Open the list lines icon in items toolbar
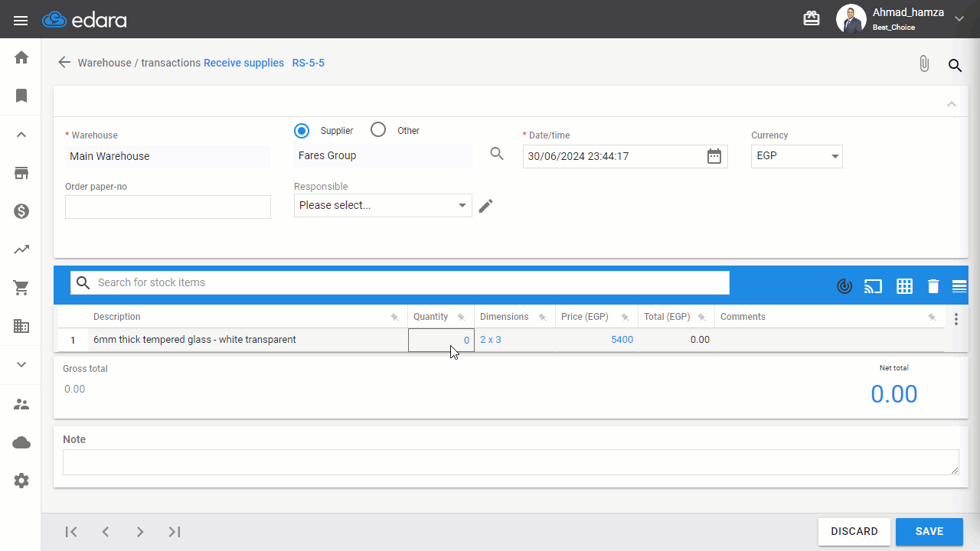980x551 pixels. [959, 286]
